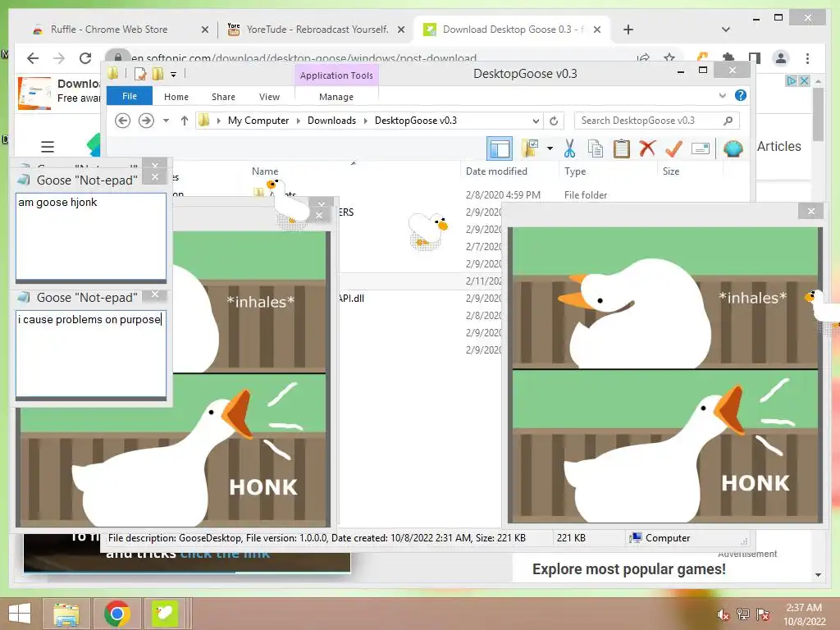Close the ad with X icon

coord(804,81)
